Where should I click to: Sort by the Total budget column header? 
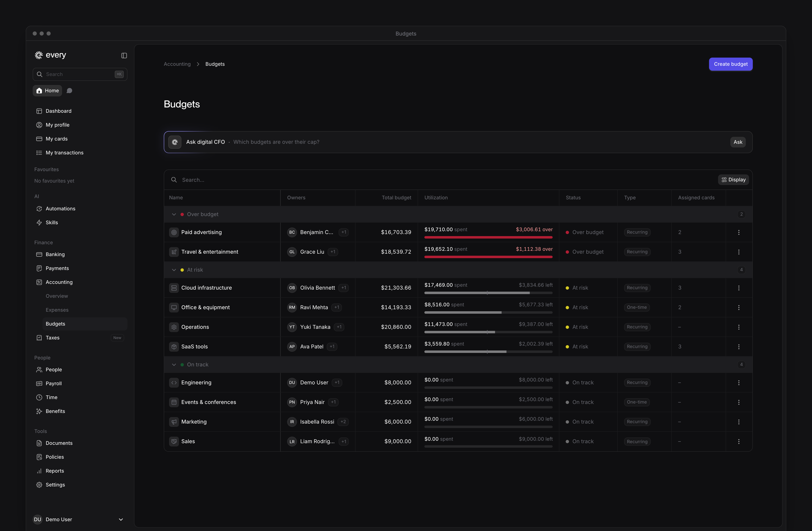396,197
